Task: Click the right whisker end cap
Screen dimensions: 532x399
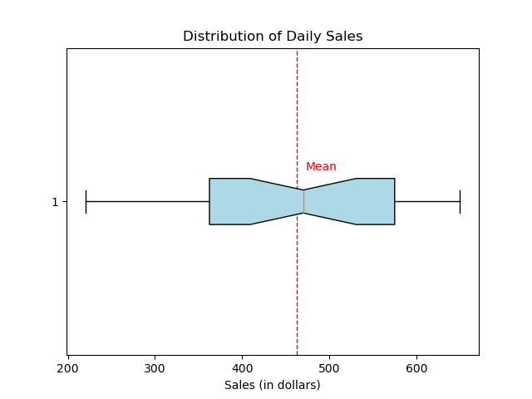Action: pos(460,201)
